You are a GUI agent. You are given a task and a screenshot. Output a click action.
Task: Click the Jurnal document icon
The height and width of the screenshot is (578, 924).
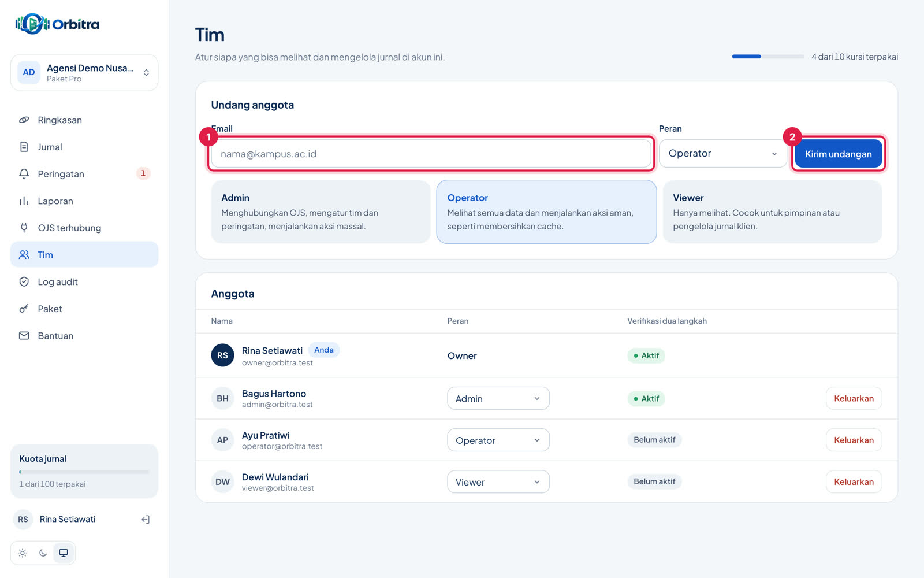pos(24,147)
